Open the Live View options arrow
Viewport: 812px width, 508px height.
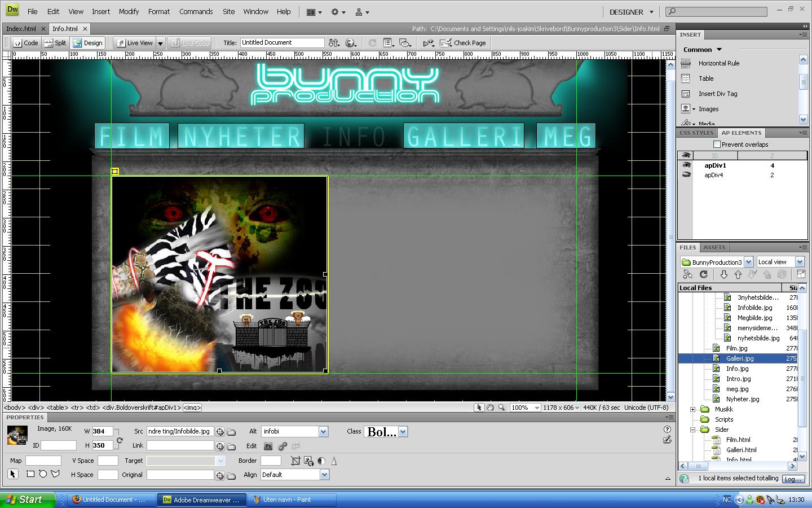click(x=160, y=43)
